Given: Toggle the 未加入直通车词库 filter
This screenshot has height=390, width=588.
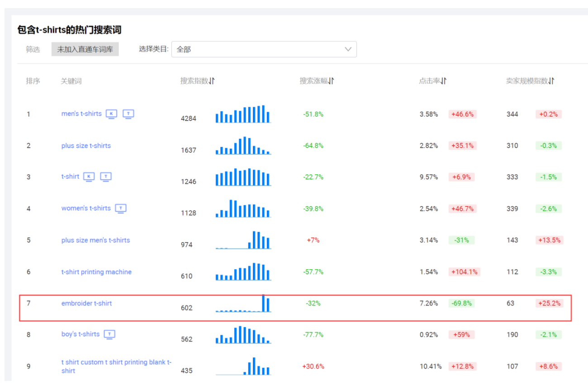Looking at the screenshot, I should [x=85, y=49].
